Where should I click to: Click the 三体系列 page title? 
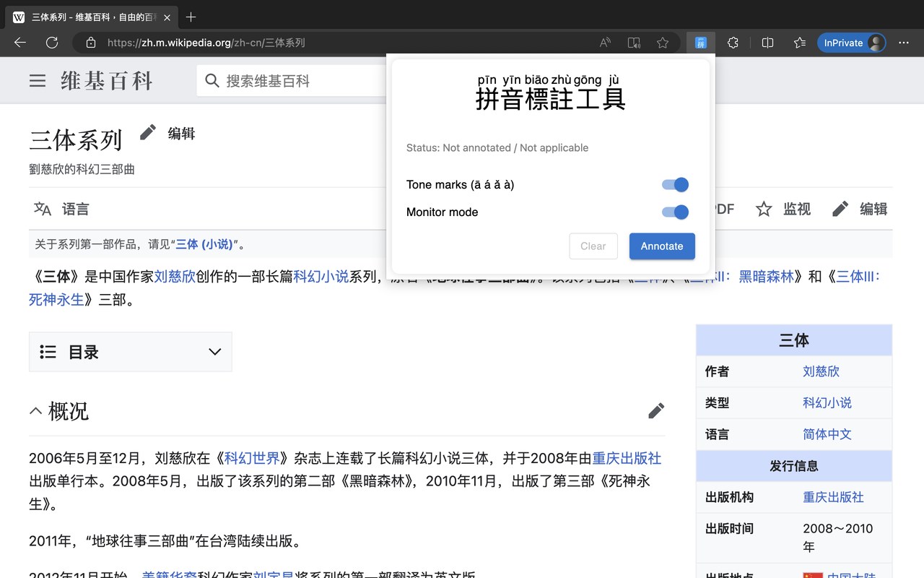tap(76, 139)
